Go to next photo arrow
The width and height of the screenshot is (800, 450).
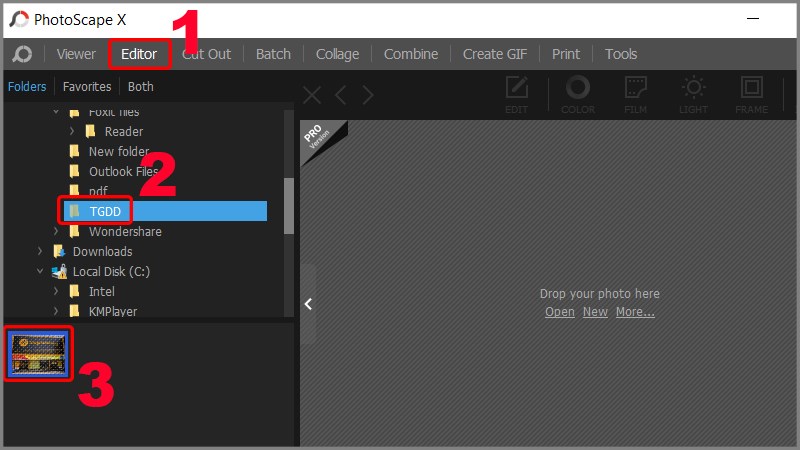[x=368, y=95]
